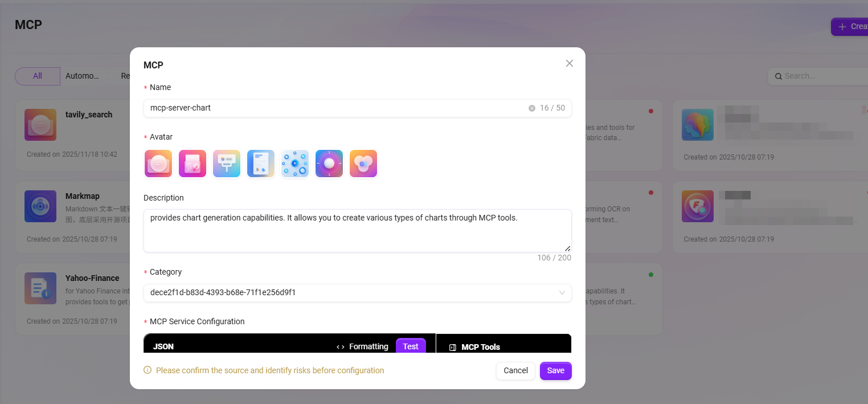Choose the pink FAQ document avatar
This screenshot has height=404, width=868.
tap(193, 164)
